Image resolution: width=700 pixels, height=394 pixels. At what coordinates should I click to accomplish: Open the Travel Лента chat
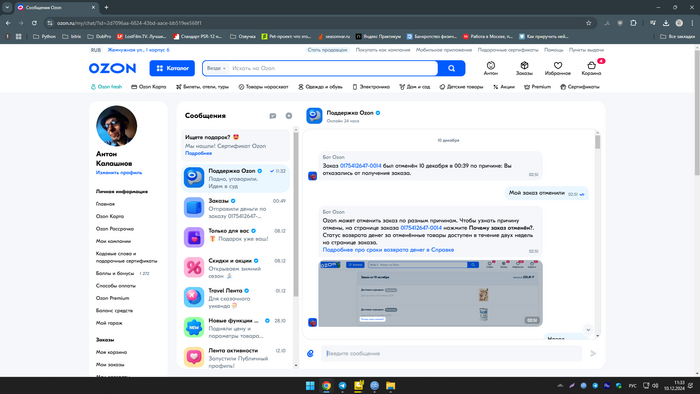tap(235, 298)
